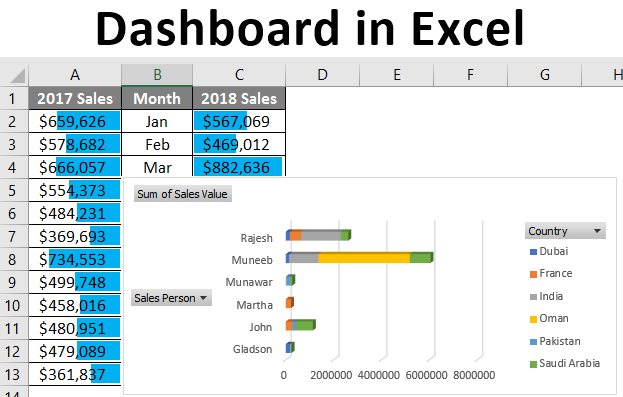Screen dimensions: 623x397
Task: Click the Sum of Sales Value button
Action: pos(182,194)
